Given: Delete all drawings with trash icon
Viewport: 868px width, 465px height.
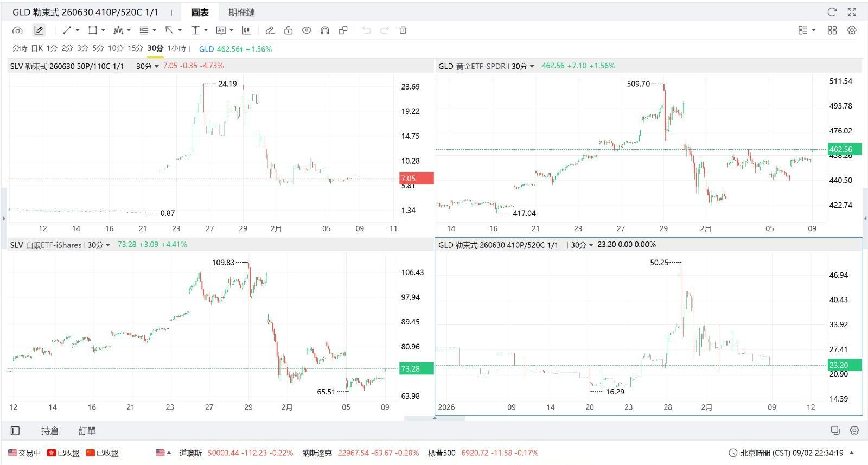Looking at the screenshot, I should (x=403, y=30).
